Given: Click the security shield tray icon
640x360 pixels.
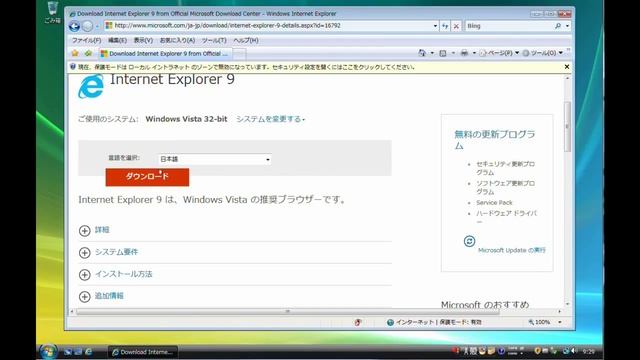Looking at the screenshot, I should click(537, 351).
